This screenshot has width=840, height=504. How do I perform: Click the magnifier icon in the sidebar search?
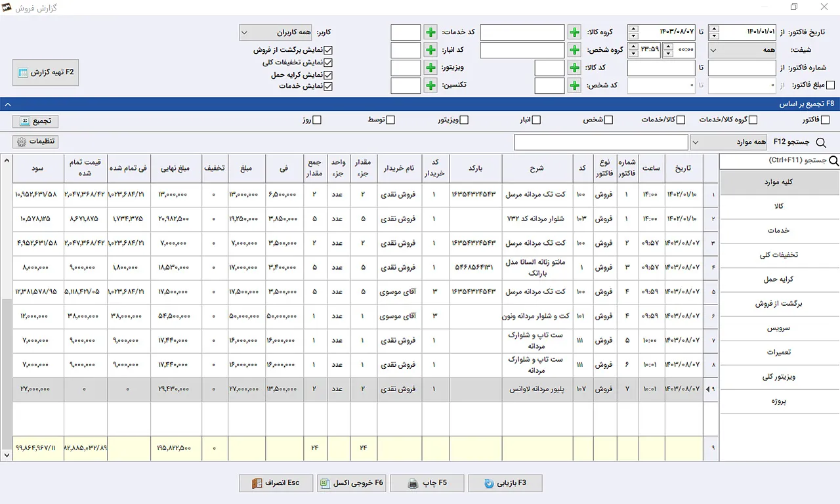tap(834, 161)
